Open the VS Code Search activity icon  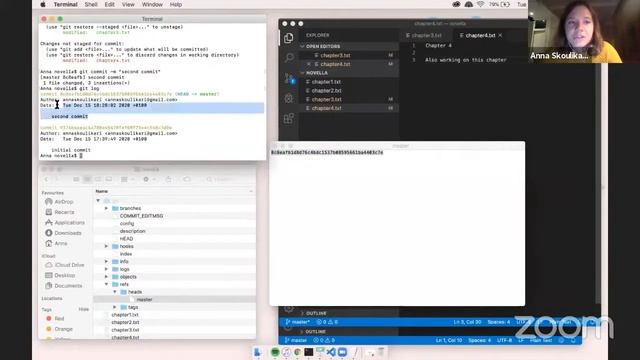pos(289,58)
